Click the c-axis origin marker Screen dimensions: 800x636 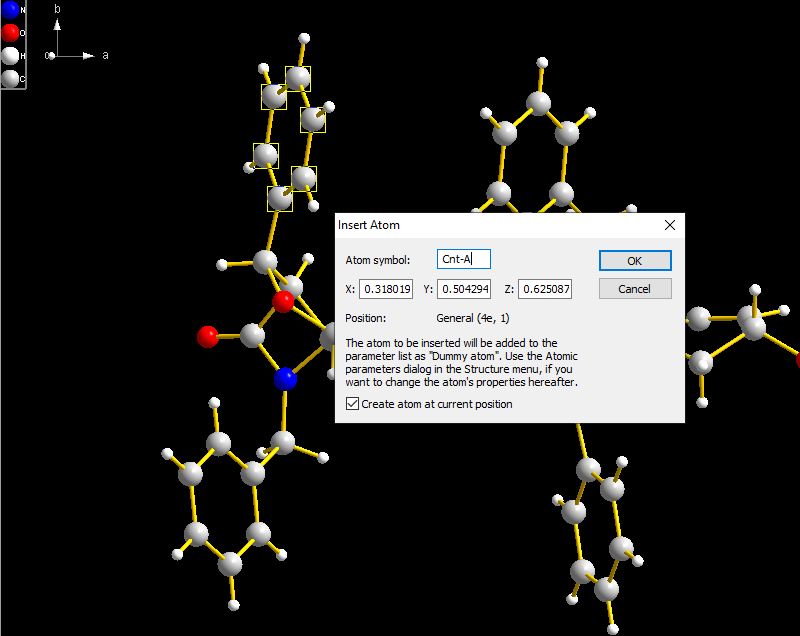[52, 55]
